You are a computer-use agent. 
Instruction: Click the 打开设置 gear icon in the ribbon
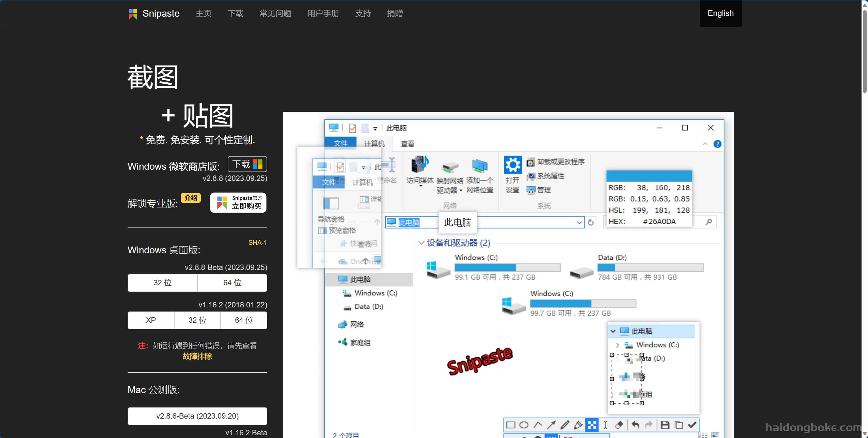point(513,165)
